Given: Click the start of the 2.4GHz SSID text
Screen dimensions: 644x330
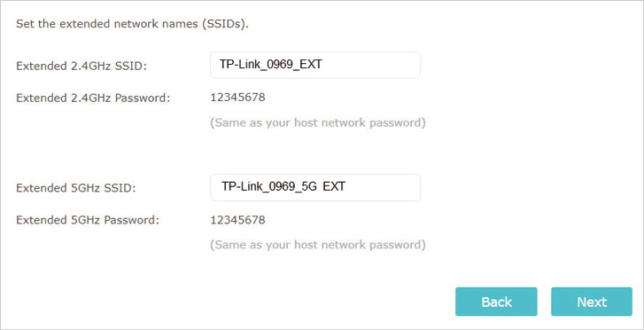Looking at the screenshot, I should tap(221, 65).
